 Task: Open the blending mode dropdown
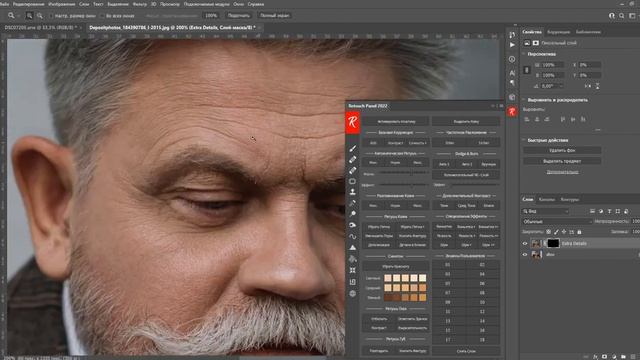(x=557, y=221)
